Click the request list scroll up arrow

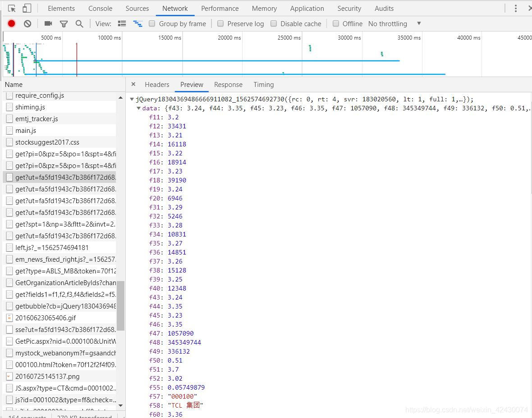tap(120, 98)
